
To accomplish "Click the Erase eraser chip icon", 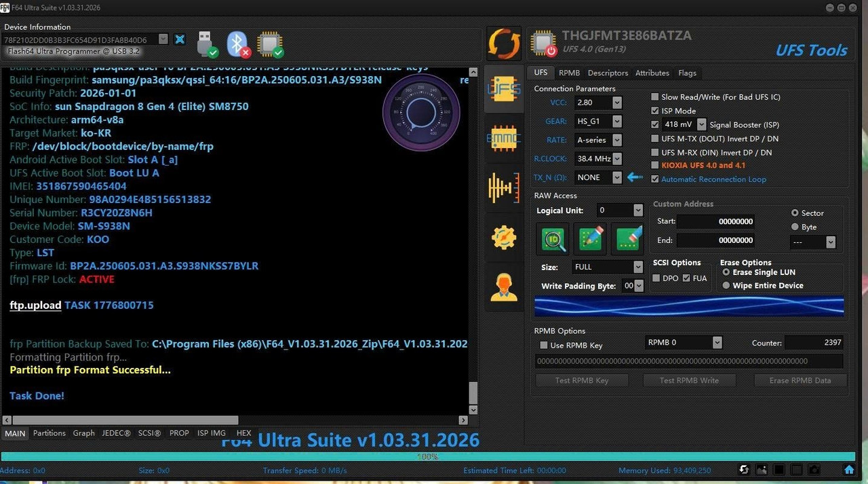I will pos(628,238).
